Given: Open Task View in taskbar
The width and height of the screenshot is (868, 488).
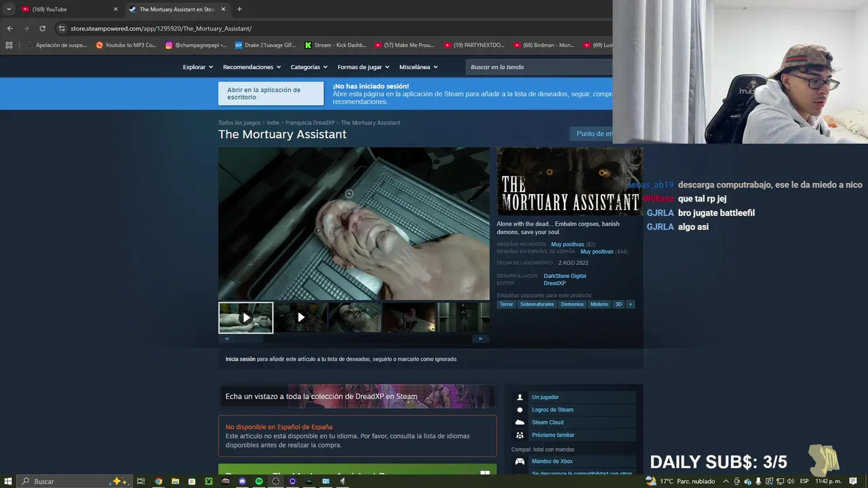Looking at the screenshot, I should 140,481.
